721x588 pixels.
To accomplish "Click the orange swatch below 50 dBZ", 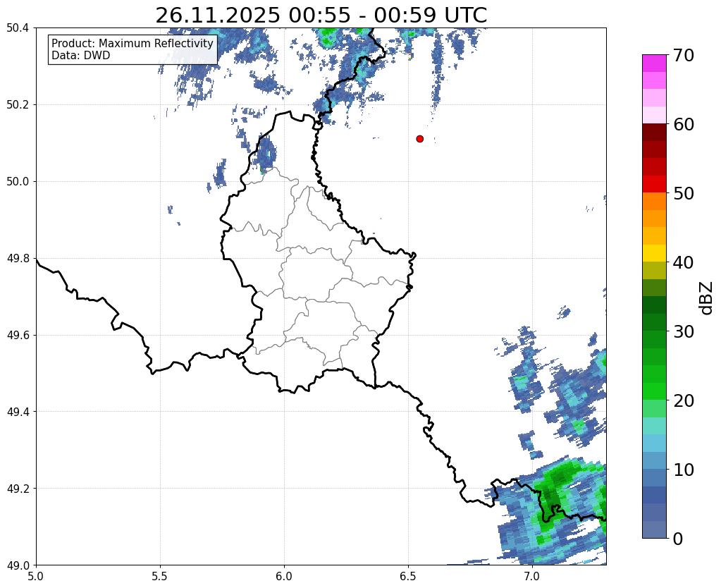I will [654, 202].
